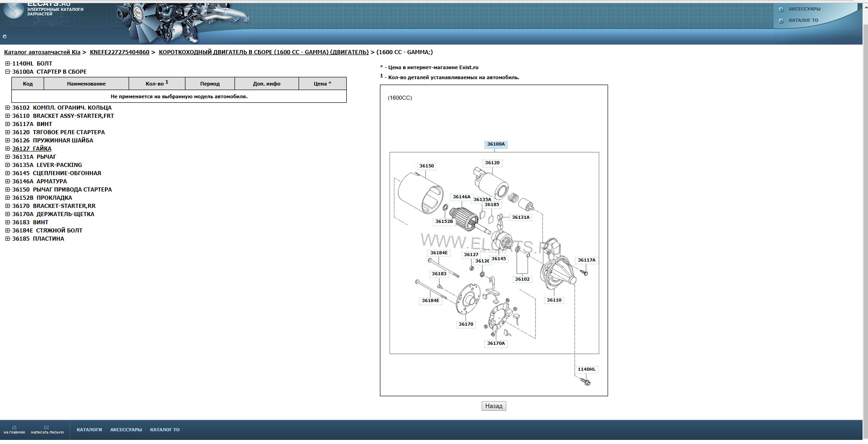Select 36152B label in the diagram
This screenshot has width=868, height=444.
[x=444, y=222]
